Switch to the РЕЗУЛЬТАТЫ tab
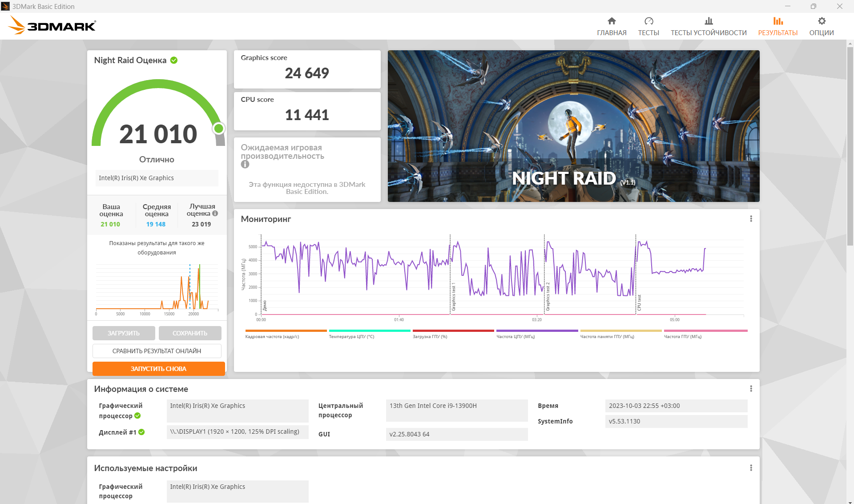This screenshot has height=504, width=854. 777,27
